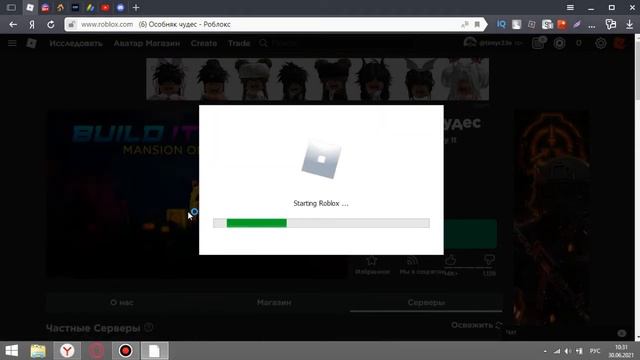Open the volume speaker tray icon

pos(567,351)
